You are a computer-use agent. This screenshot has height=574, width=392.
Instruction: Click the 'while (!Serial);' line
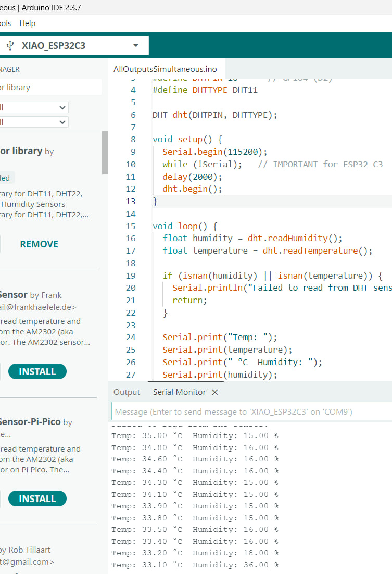click(203, 165)
